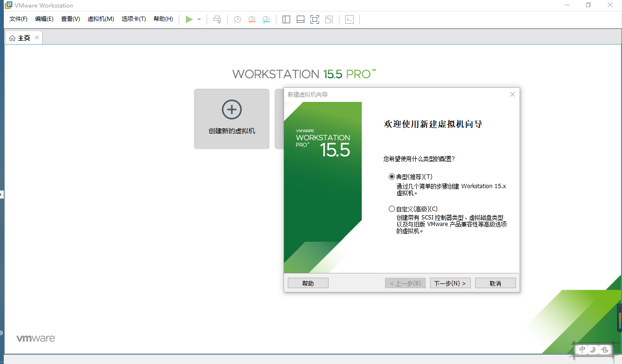Click the VMware Workstation title bar logo

coord(9,5)
